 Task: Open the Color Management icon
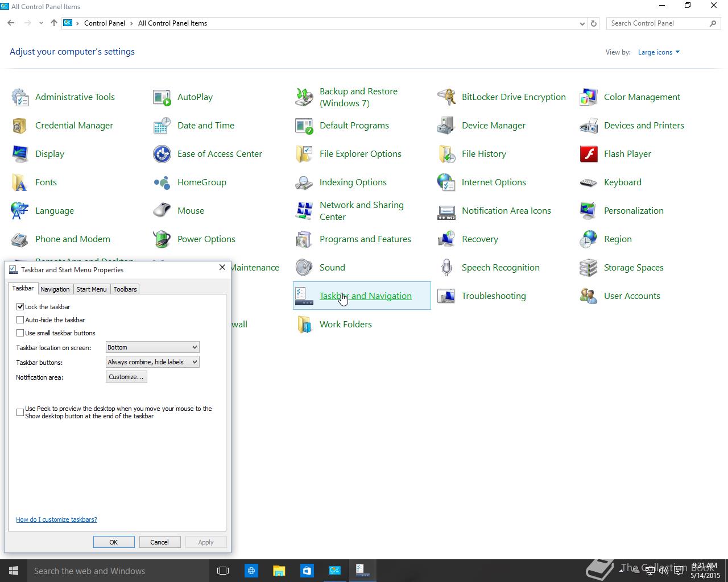(589, 97)
